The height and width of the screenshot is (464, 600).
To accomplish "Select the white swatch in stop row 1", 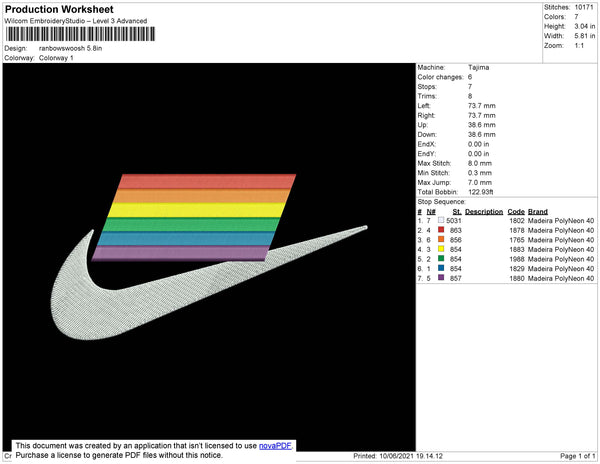I will (x=441, y=220).
